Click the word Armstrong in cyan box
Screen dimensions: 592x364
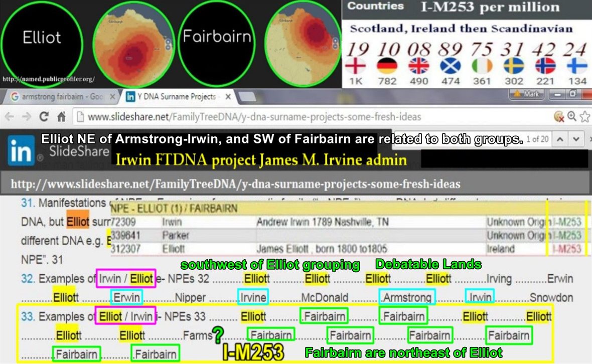coord(407,298)
